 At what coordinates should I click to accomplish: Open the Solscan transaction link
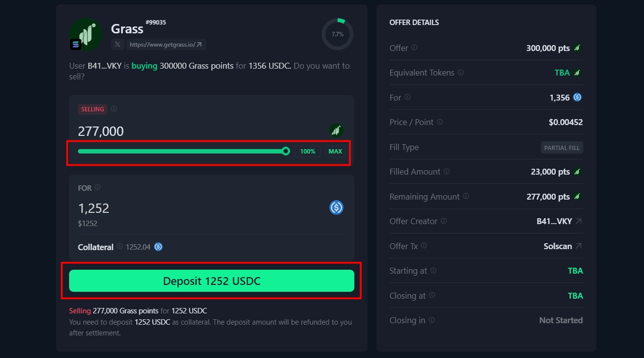coord(563,246)
